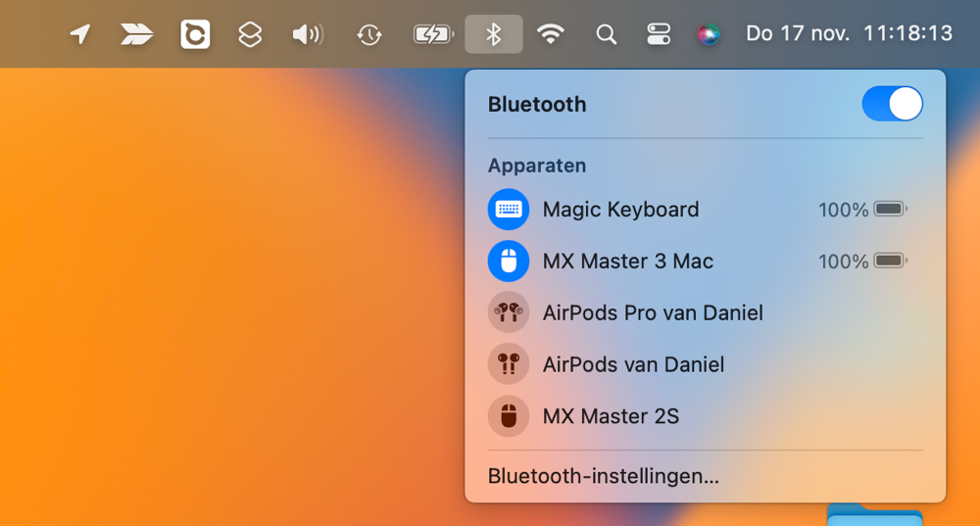Screen dimensions: 980x526
Task: Click Magic Keyboard 100% battery indicator
Action: click(x=862, y=210)
